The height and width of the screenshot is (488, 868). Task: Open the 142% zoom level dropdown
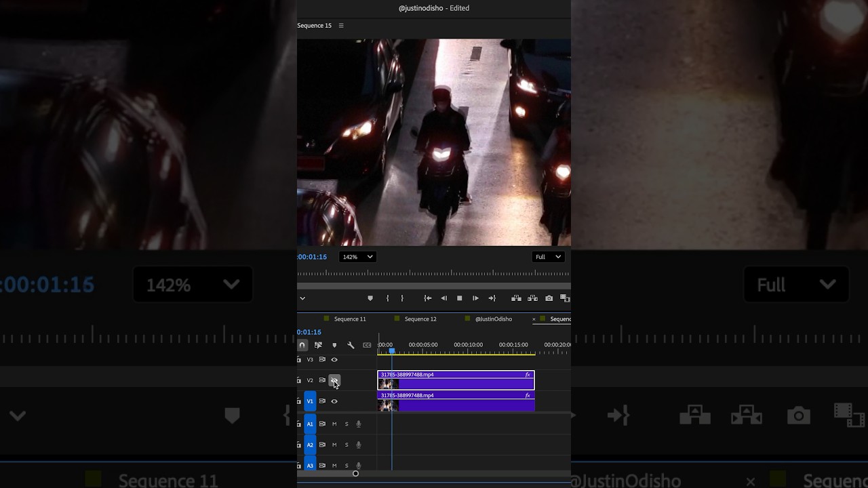(x=357, y=257)
